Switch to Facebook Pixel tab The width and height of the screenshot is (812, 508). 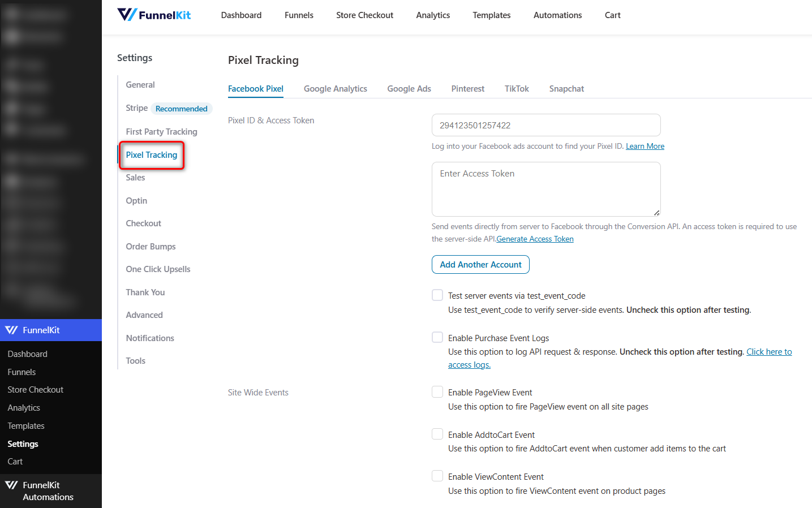(x=256, y=89)
